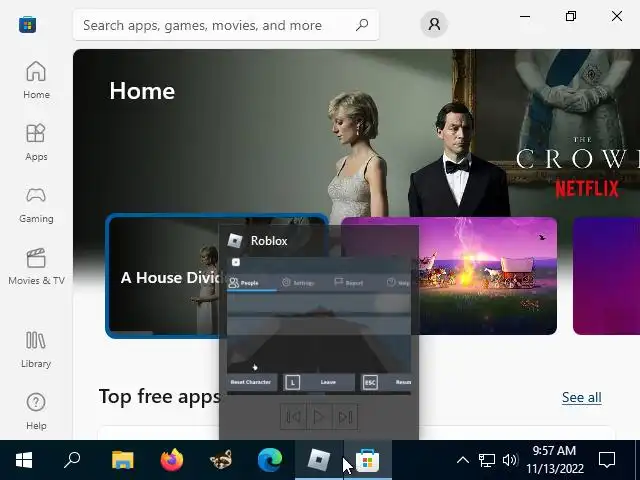
Task: Show hidden system tray icons
Action: 462,460
